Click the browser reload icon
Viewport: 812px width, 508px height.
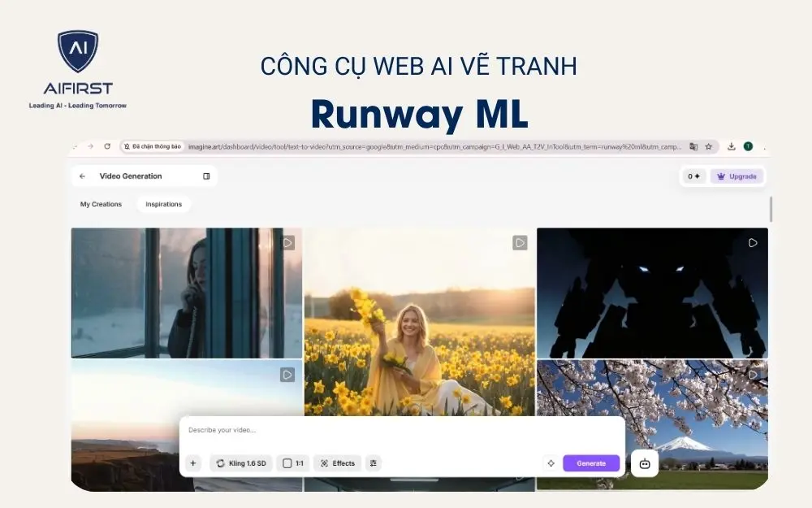click(x=107, y=146)
